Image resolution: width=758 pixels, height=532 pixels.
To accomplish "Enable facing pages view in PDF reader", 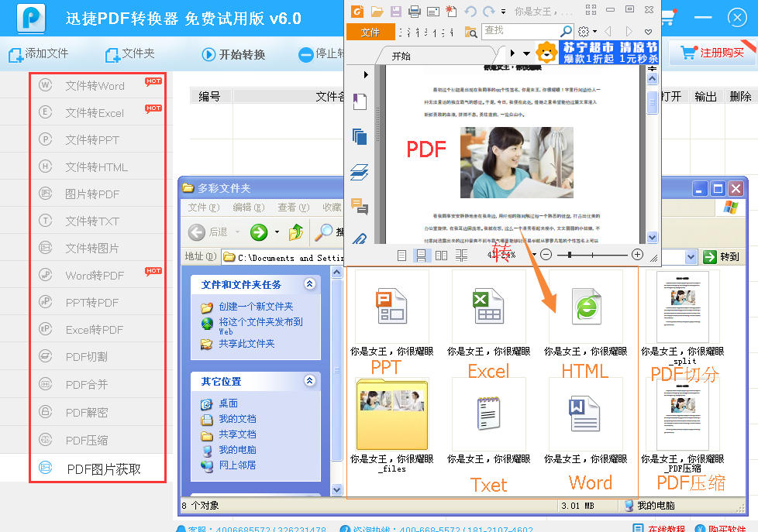I will (441, 256).
